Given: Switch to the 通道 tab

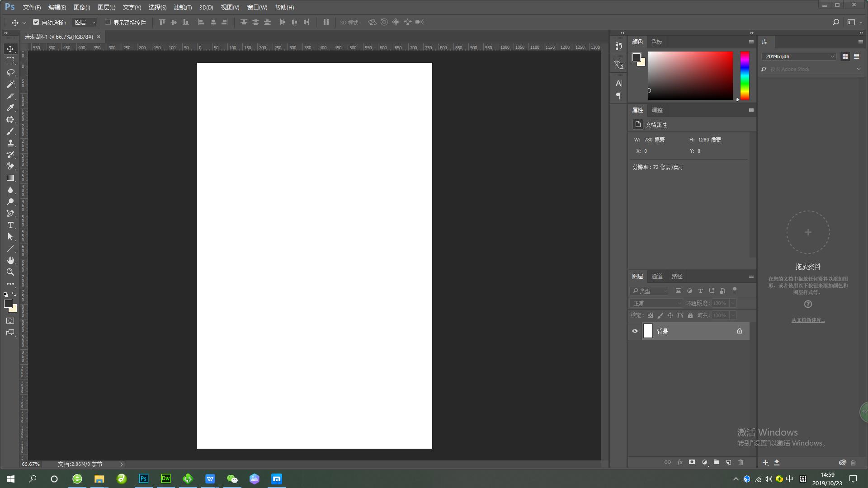Looking at the screenshot, I should point(657,277).
